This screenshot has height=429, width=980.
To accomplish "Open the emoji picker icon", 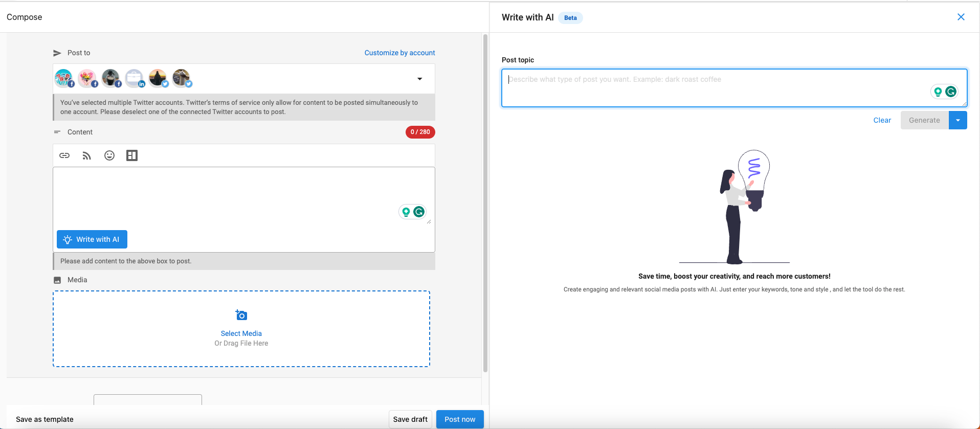I will point(109,155).
